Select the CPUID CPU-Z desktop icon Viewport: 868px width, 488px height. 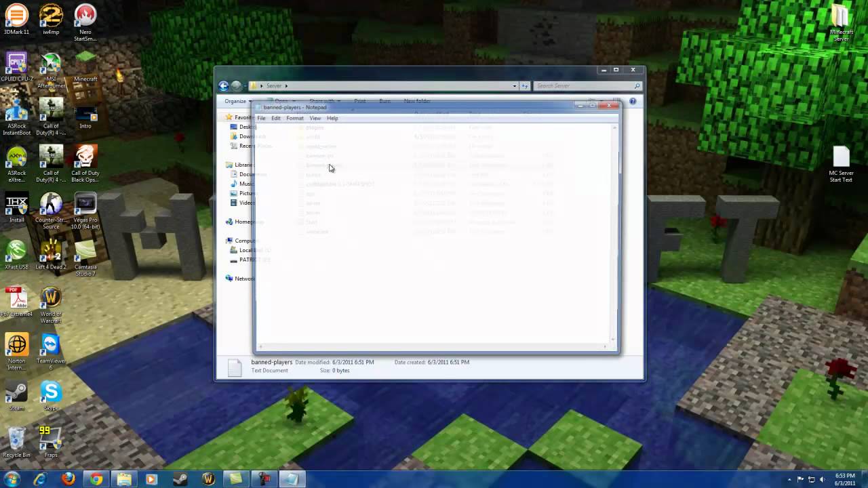pos(16,67)
